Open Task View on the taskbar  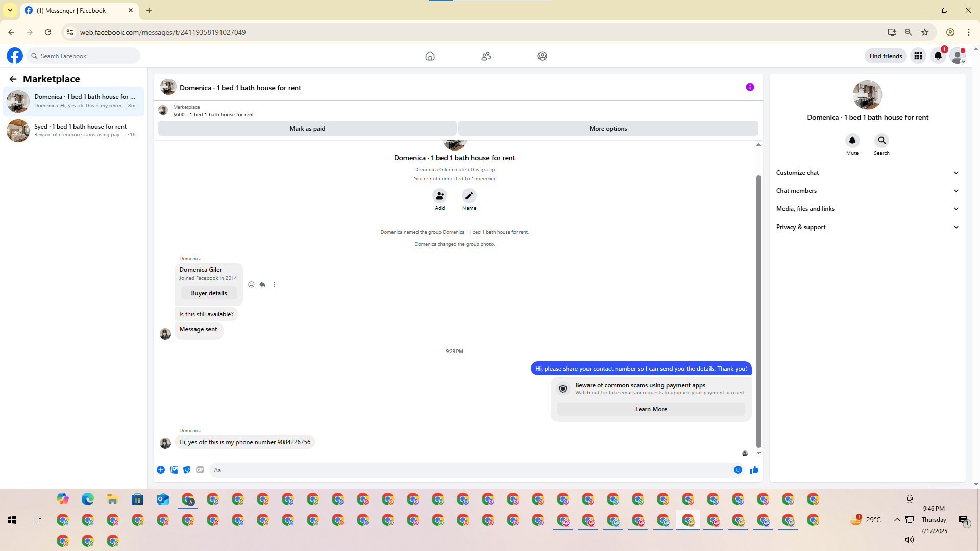click(37, 520)
